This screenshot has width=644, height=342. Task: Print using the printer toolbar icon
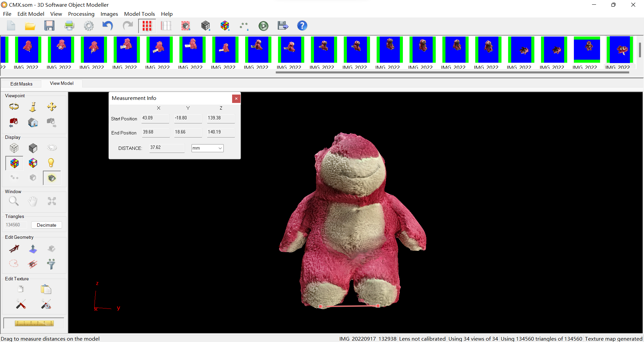(69, 26)
